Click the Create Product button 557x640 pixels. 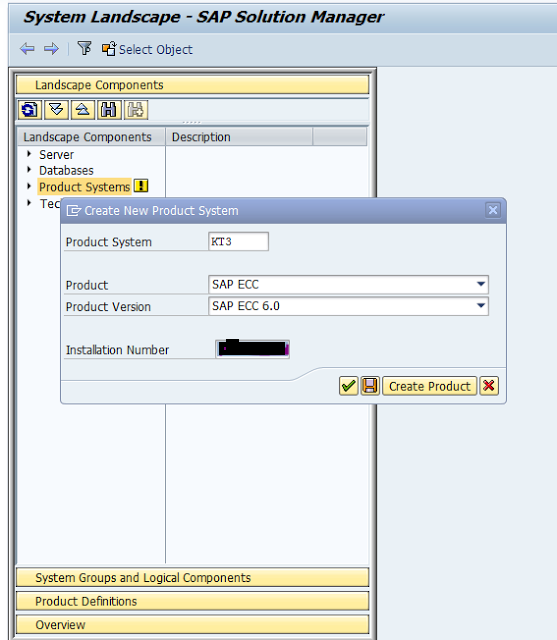click(x=429, y=386)
